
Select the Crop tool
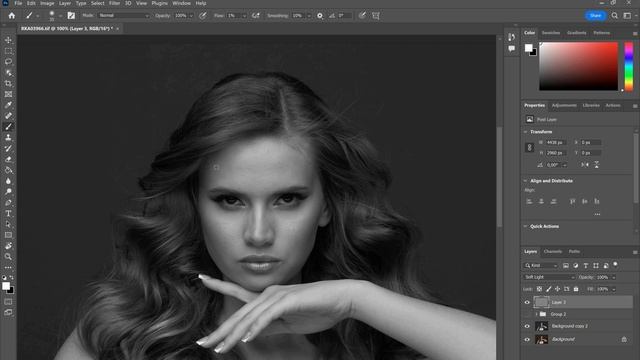(8, 83)
